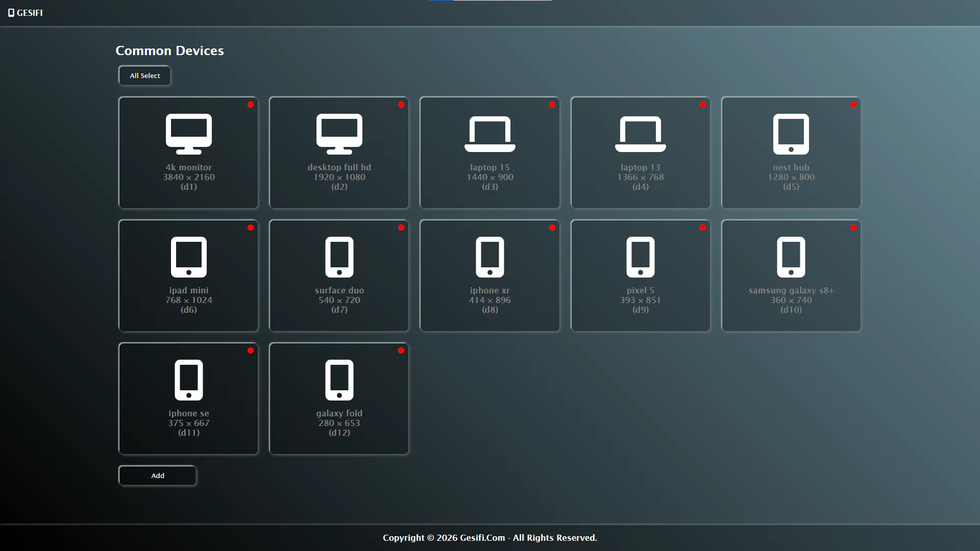The height and width of the screenshot is (551, 980).
Task: Click the 393 × 851 resolution text
Action: click(641, 300)
